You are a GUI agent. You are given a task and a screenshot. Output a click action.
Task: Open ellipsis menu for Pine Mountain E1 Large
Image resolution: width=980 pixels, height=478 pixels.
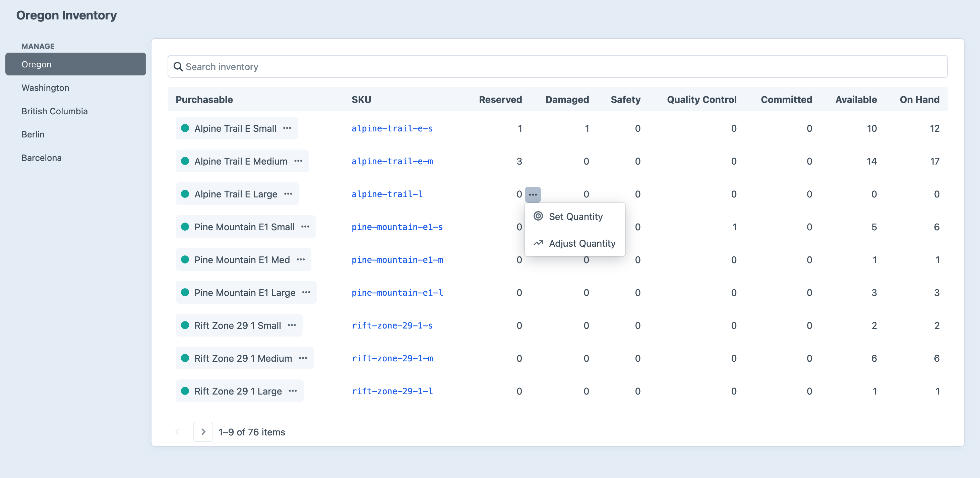click(306, 292)
